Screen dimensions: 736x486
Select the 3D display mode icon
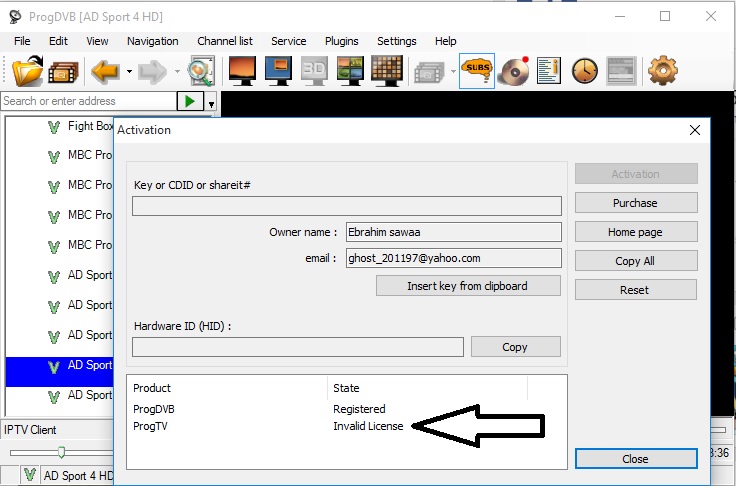pos(314,71)
